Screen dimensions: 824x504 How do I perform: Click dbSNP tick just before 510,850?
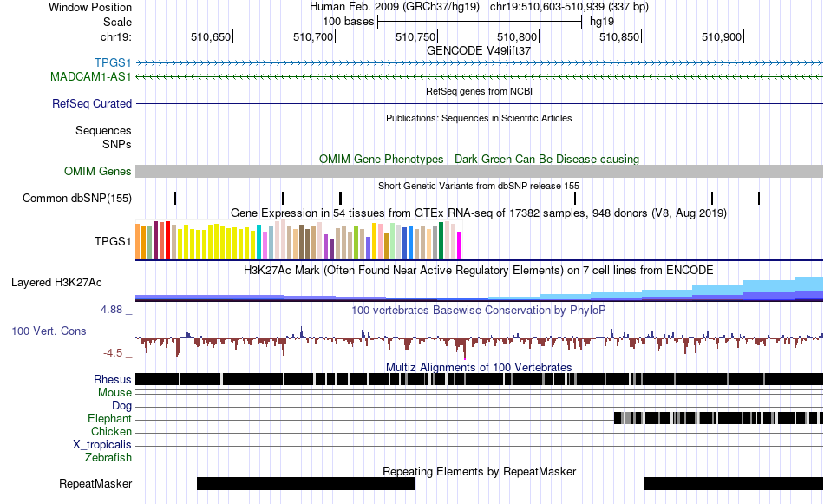click(x=575, y=198)
